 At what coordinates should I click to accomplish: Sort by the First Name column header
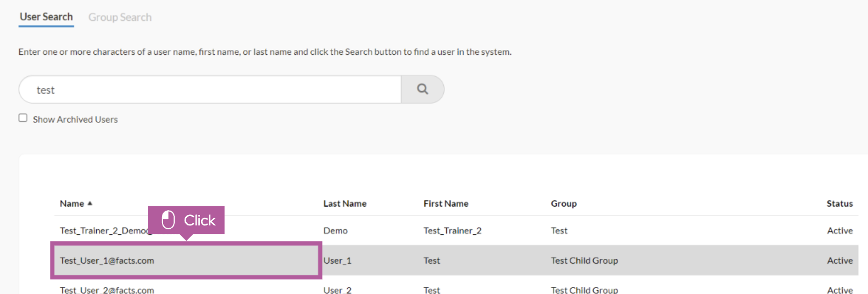[446, 203]
